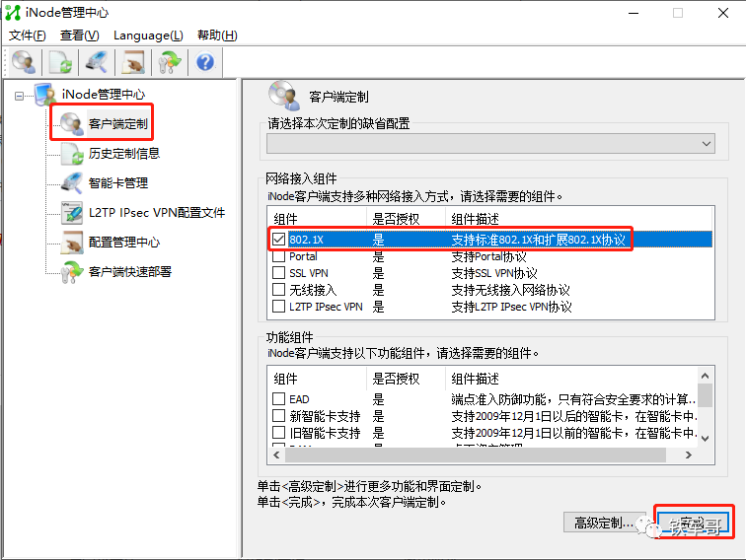Select 客户端快速部署 in the sidebar tree

(129, 272)
